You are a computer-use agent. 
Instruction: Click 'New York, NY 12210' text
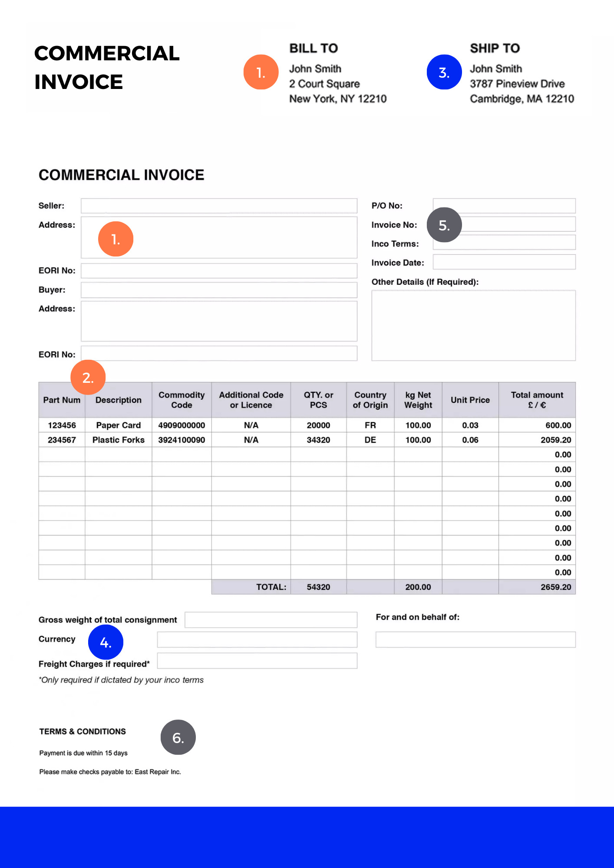(x=338, y=99)
